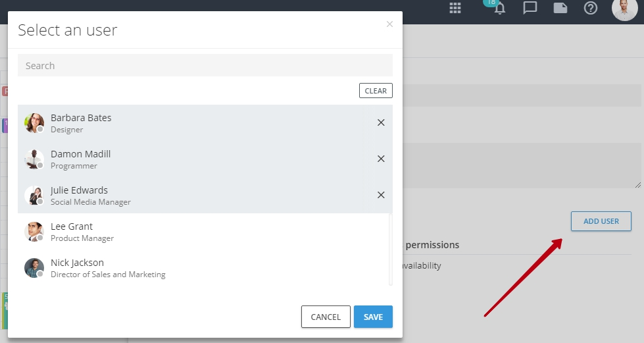The width and height of the screenshot is (644, 343).
Task: Open the notifications bell
Action: 499,8
